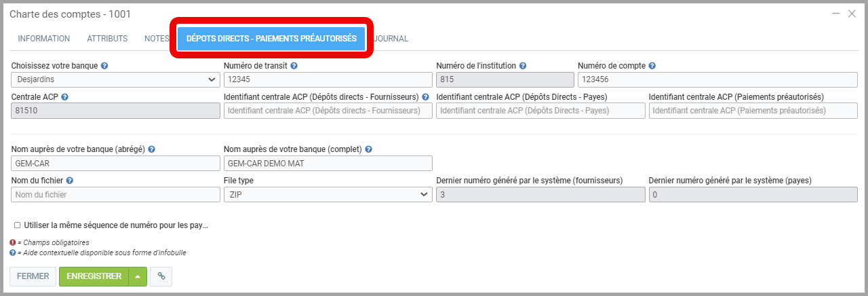
Task: Click help icon next to Numéro de transit
Action: click(294, 66)
